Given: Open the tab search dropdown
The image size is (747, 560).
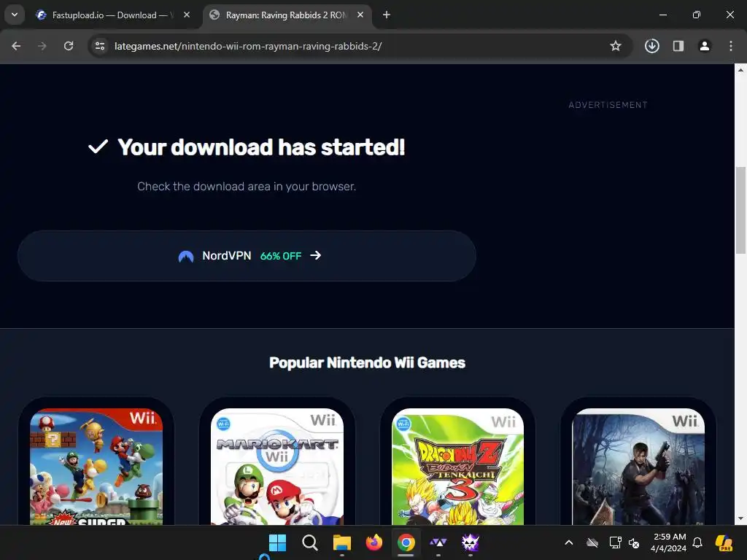Looking at the screenshot, I should 15,15.
